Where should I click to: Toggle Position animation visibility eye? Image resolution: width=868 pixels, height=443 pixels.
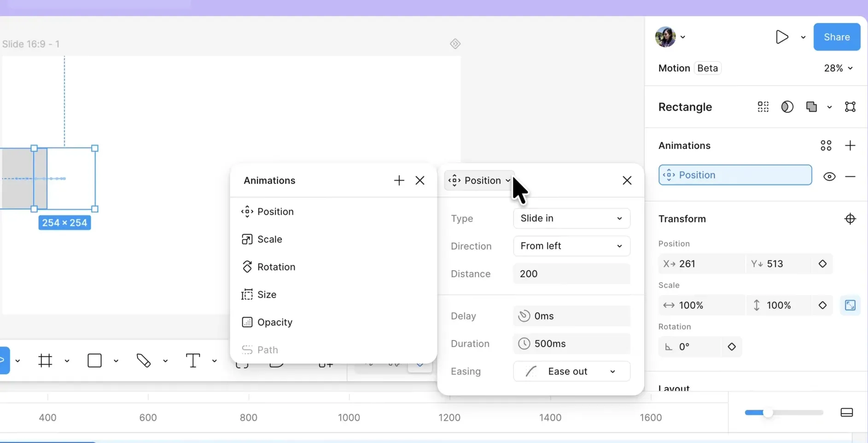point(829,177)
